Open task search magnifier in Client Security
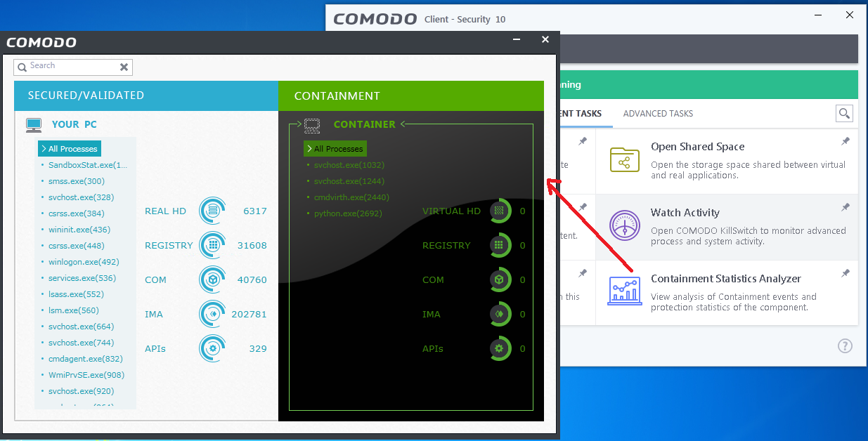Viewport: 868px width, 441px height. coord(844,113)
